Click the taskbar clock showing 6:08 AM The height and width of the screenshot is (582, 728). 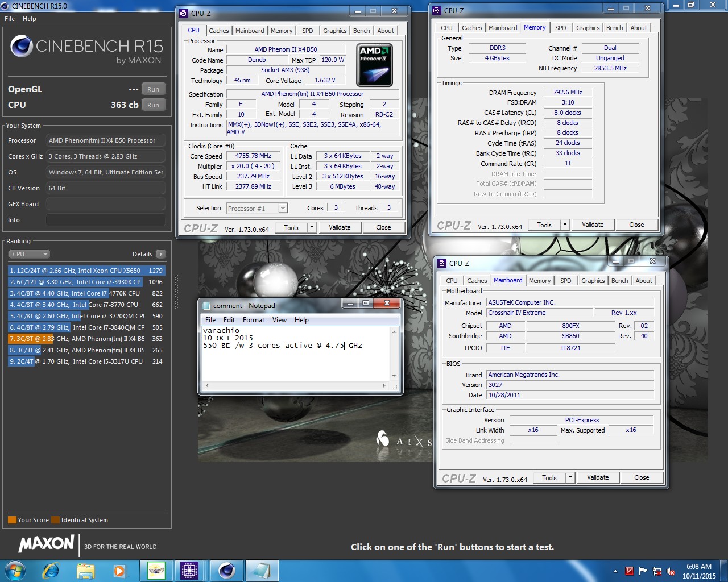pyautogui.click(x=699, y=571)
